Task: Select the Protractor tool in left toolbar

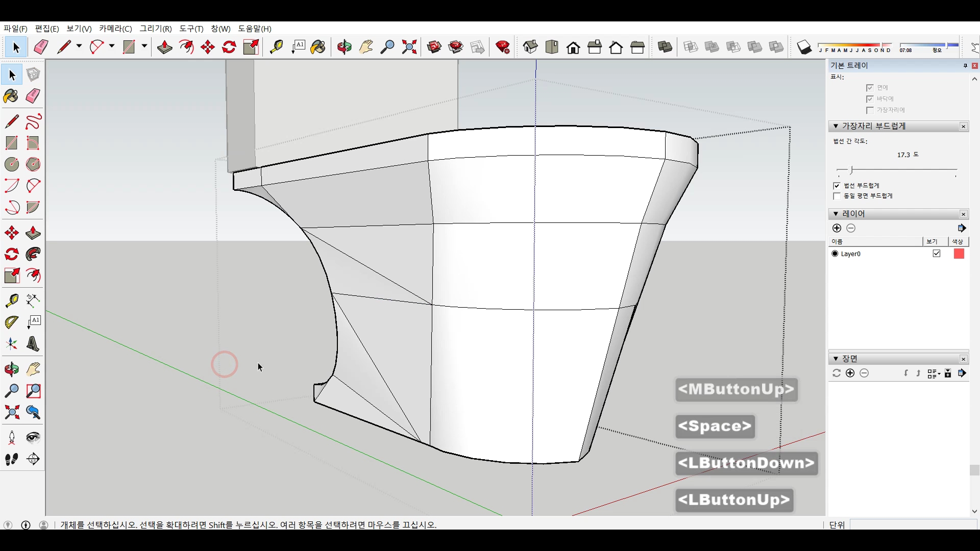Action: tap(11, 322)
